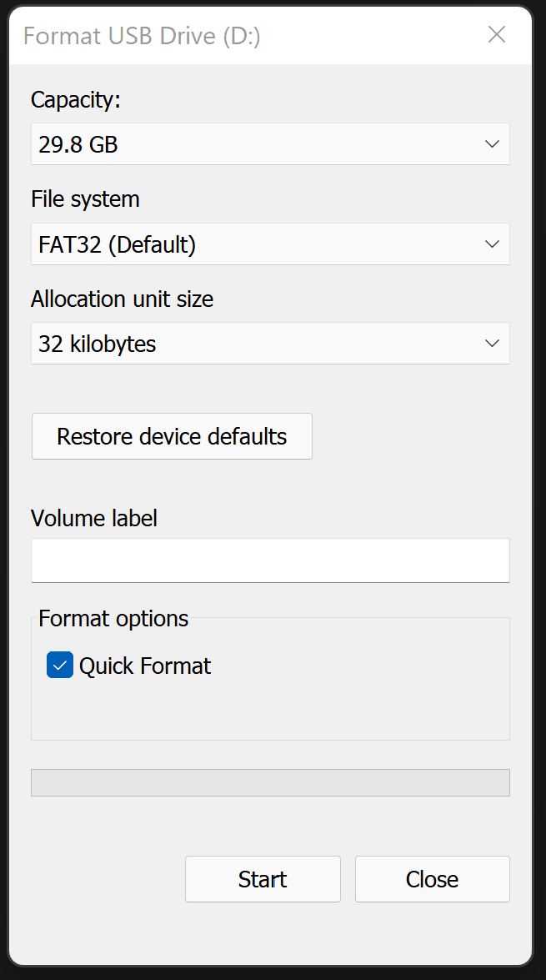Click the chevron arrow in the Capacity field
Viewport: 546px width, 980px height.
coord(492,144)
